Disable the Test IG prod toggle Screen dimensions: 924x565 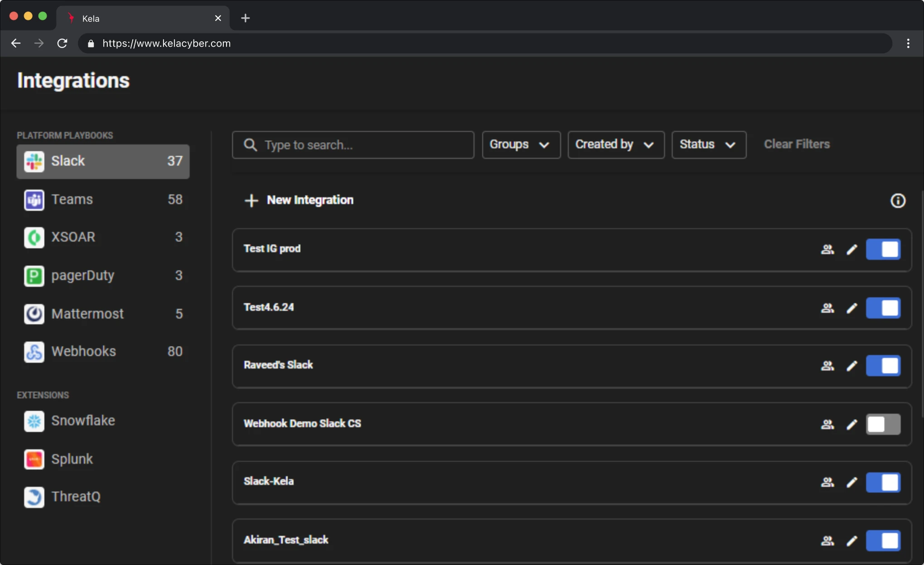pos(883,249)
